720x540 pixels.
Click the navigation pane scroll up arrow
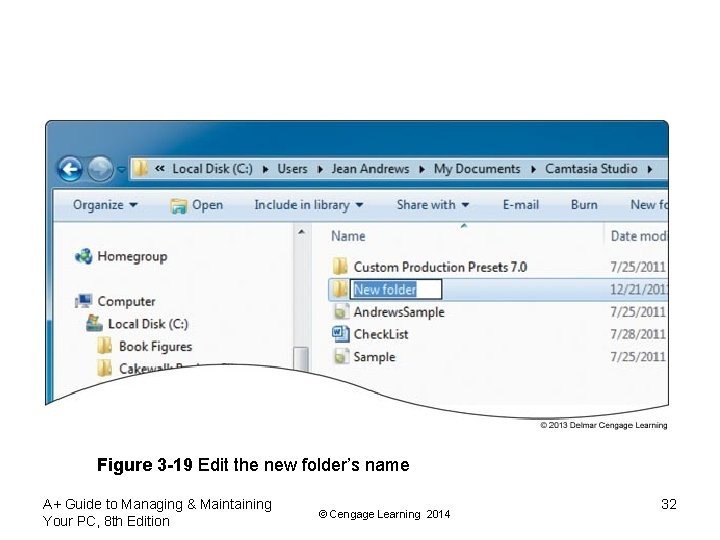tap(301, 232)
